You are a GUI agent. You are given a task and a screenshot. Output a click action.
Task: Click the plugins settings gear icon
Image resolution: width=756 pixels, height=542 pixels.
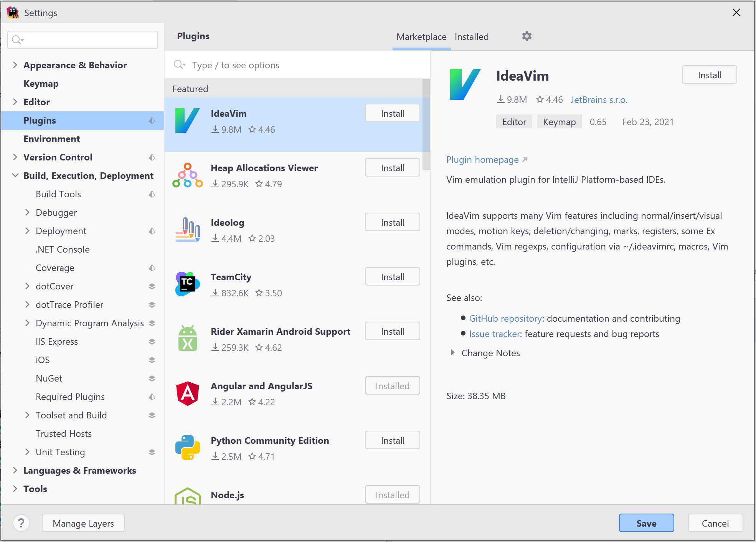[x=527, y=36]
